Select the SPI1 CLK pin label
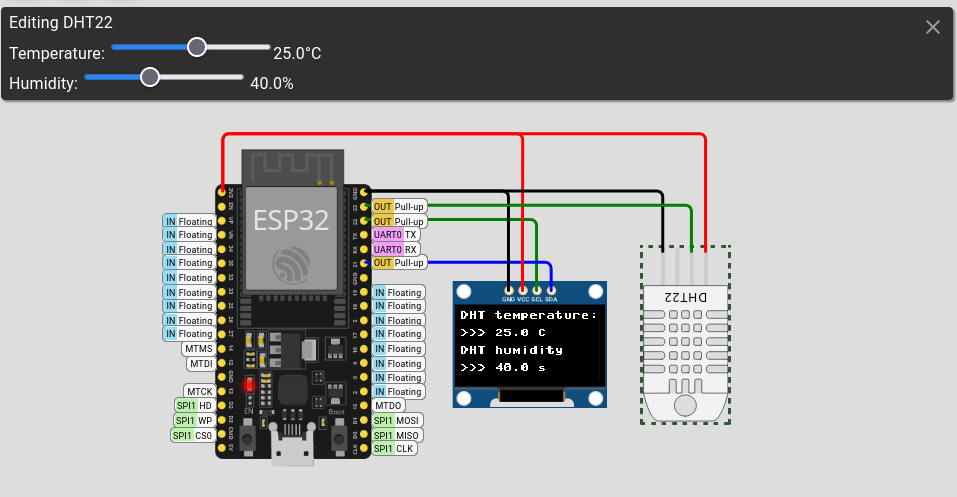The image size is (957, 497). tap(395, 449)
